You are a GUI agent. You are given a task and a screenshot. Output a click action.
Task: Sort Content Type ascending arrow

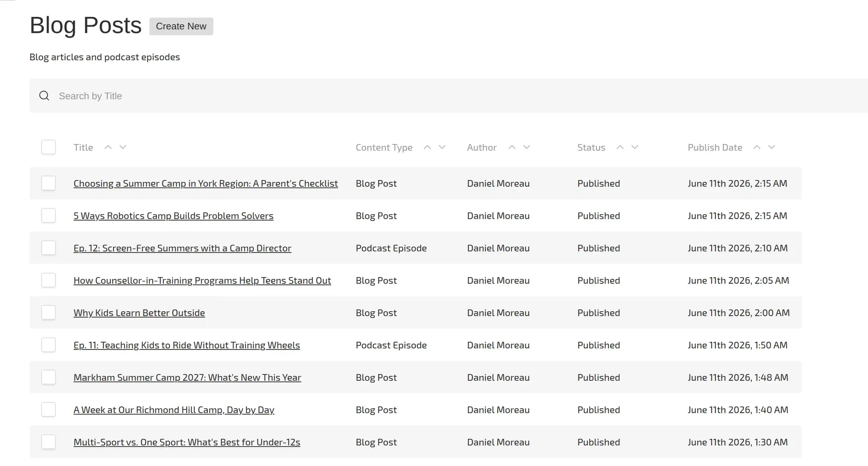[427, 147]
